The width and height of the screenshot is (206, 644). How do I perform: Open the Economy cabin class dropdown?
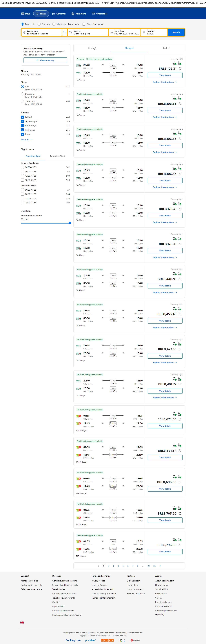74,24
